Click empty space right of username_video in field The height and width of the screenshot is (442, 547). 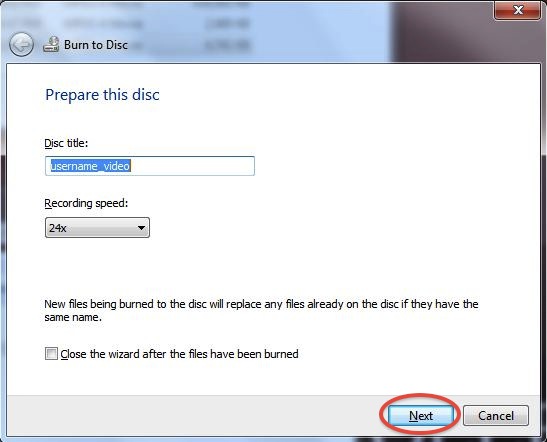[192, 166]
